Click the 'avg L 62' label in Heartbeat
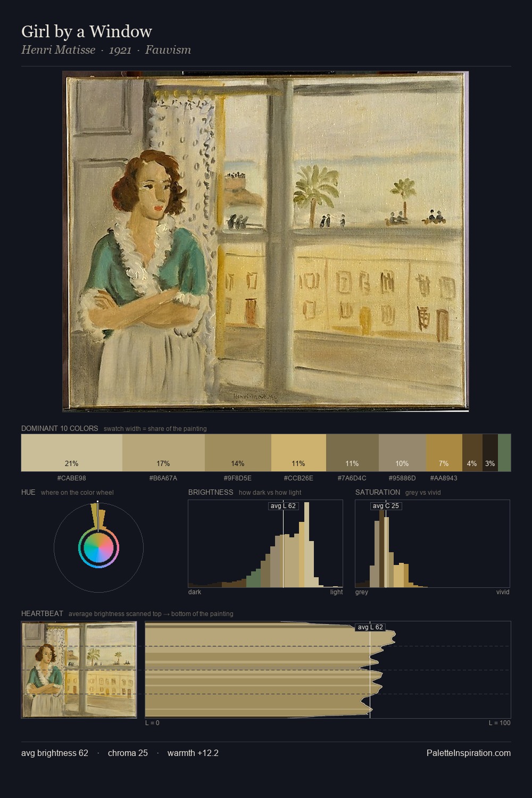The width and height of the screenshot is (532, 798). tap(370, 627)
